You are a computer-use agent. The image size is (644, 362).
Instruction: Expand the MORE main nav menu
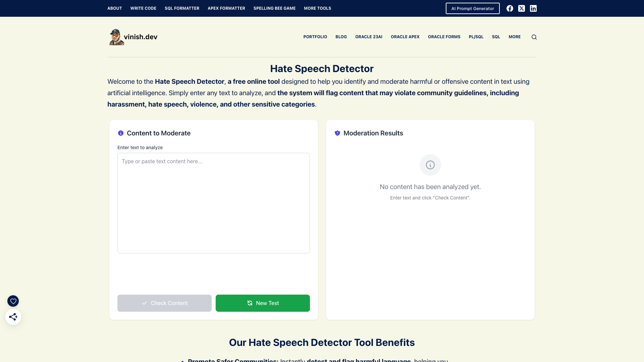pos(515,37)
